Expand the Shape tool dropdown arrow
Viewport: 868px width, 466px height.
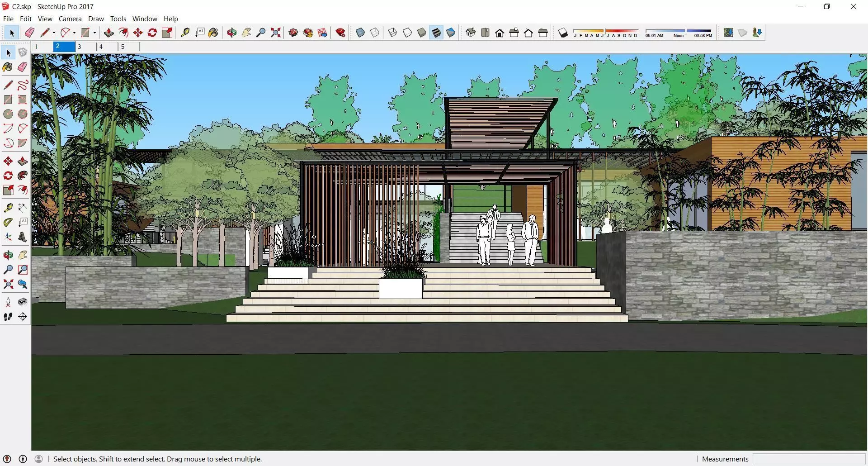click(94, 33)
